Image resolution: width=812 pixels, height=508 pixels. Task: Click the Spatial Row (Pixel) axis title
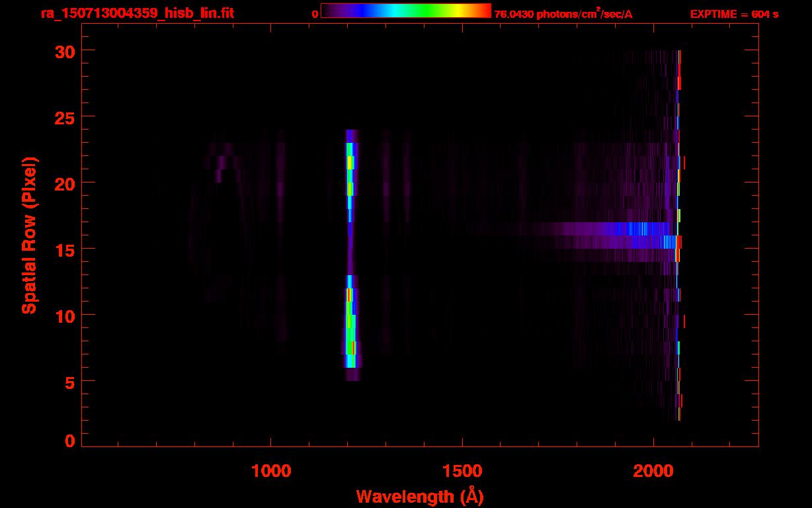pyautogui.click(x=29, y=235)
